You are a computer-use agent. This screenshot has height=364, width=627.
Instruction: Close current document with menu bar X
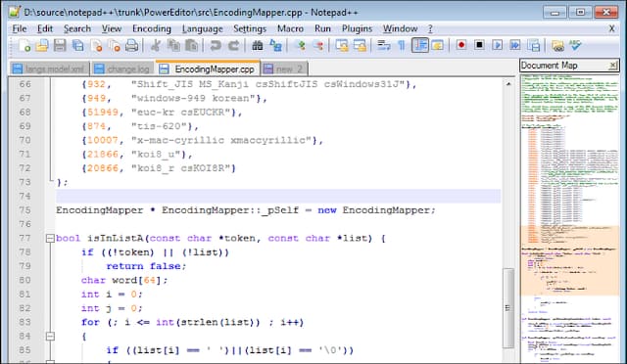pos(611,28)
